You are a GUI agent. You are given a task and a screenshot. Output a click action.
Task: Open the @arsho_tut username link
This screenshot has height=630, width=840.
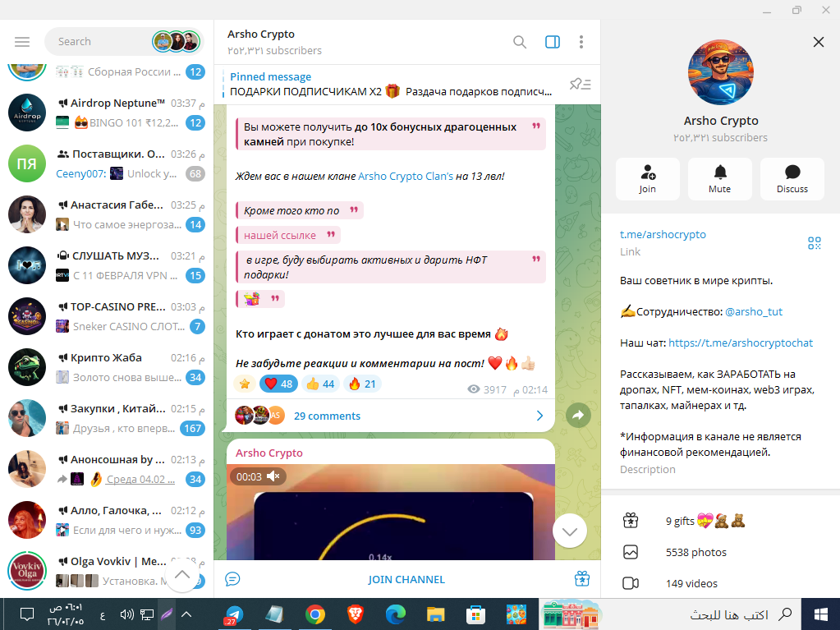click(x=754, y=311)
